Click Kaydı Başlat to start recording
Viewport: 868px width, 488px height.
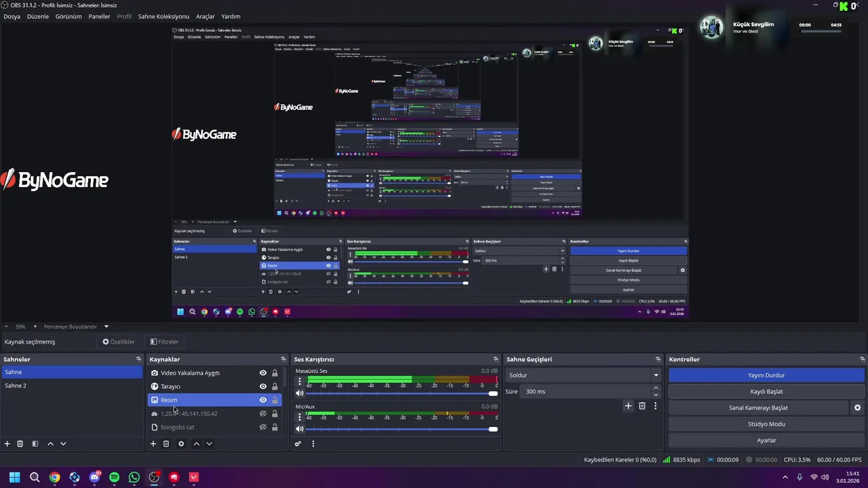766,392
